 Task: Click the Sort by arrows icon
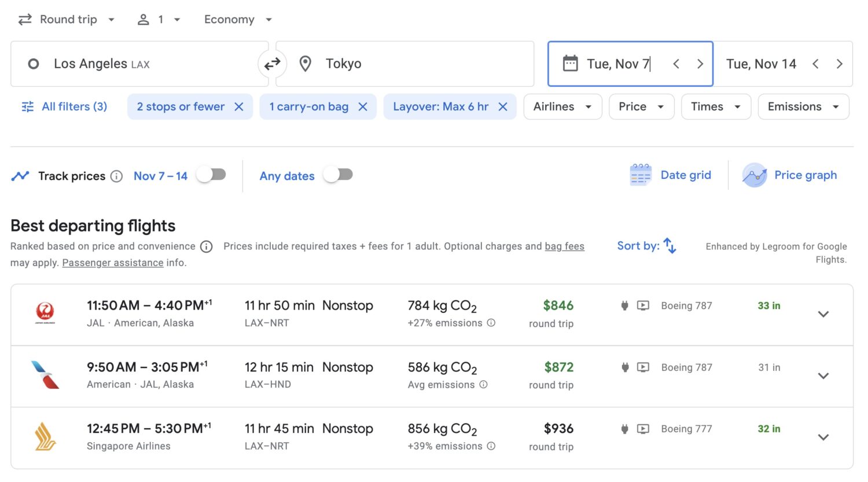point(670,246)
